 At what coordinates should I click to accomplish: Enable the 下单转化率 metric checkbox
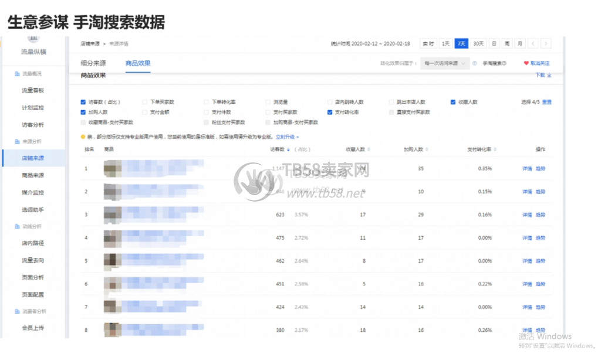click(206, 102)
